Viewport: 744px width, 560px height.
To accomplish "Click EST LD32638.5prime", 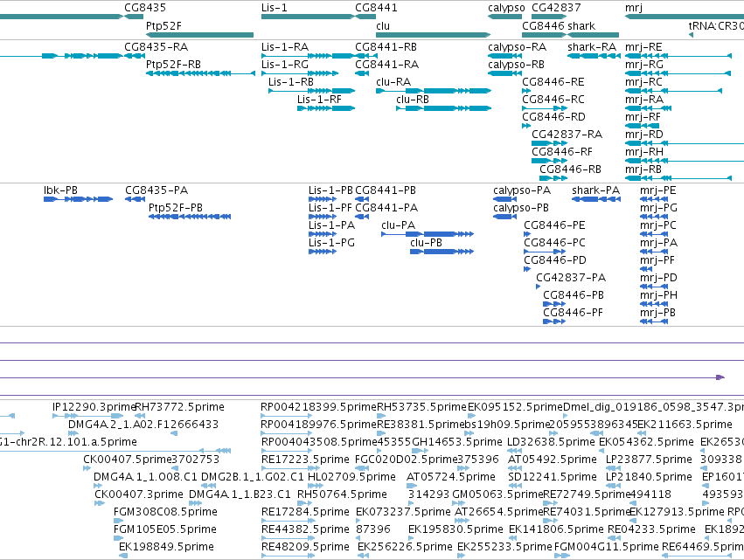I will coord(514,451).
